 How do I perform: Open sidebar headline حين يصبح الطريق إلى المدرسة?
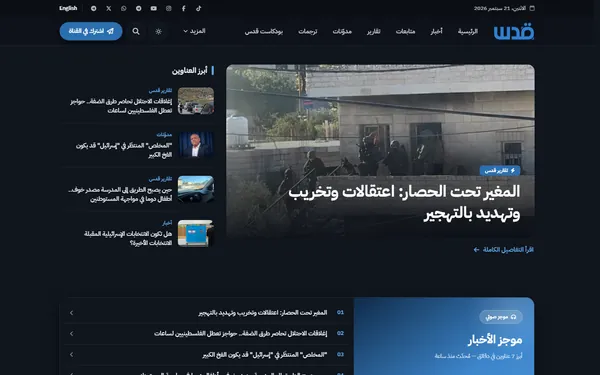[x=120, y=194]
